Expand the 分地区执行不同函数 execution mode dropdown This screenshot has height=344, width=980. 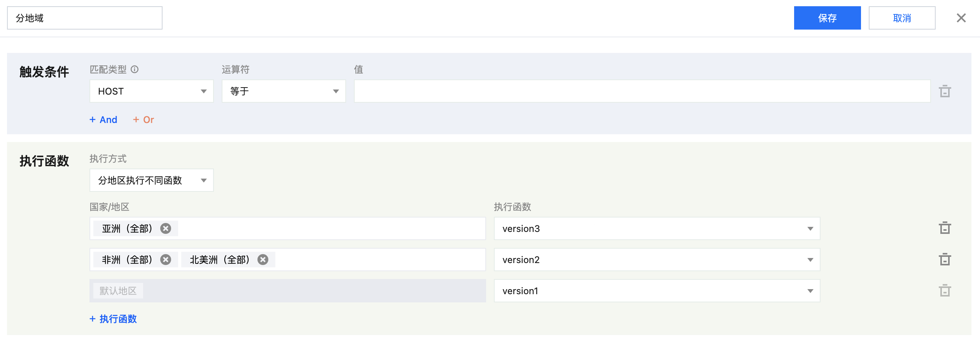click(x=151, y=180)
